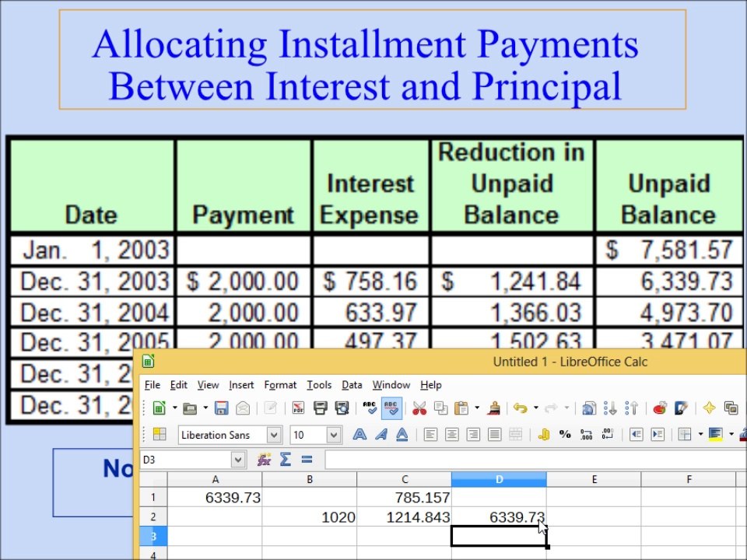Open Gallery icon in toolbar

pyautogui.click(x=731, y=408)
